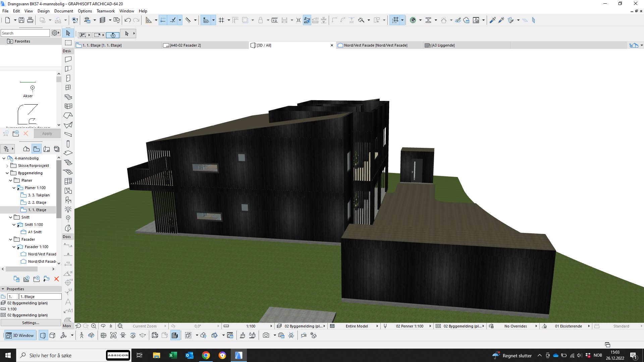The image size is (644, 362).
Task: Click the camera PhotoRendering icon
Action: pyautogui.click(x=266, y=335)
